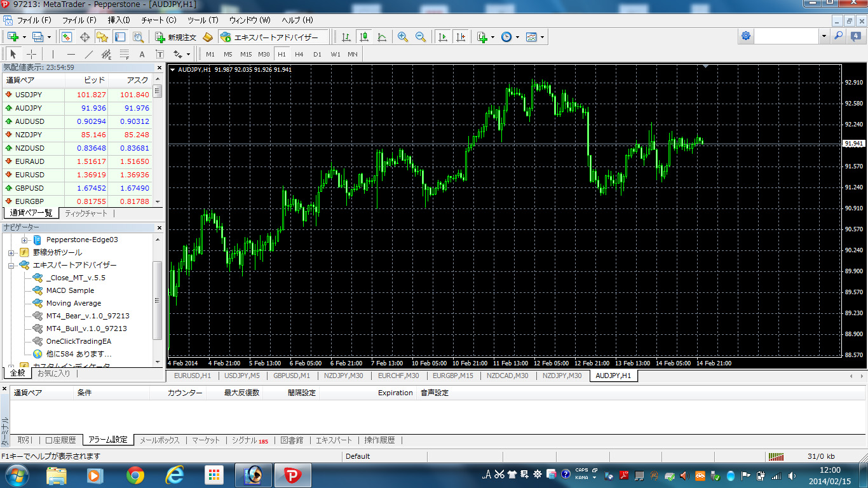Select the trendline drawing tool
The width and height of the screenshot is (868, 488).
[x=88, y=54]
